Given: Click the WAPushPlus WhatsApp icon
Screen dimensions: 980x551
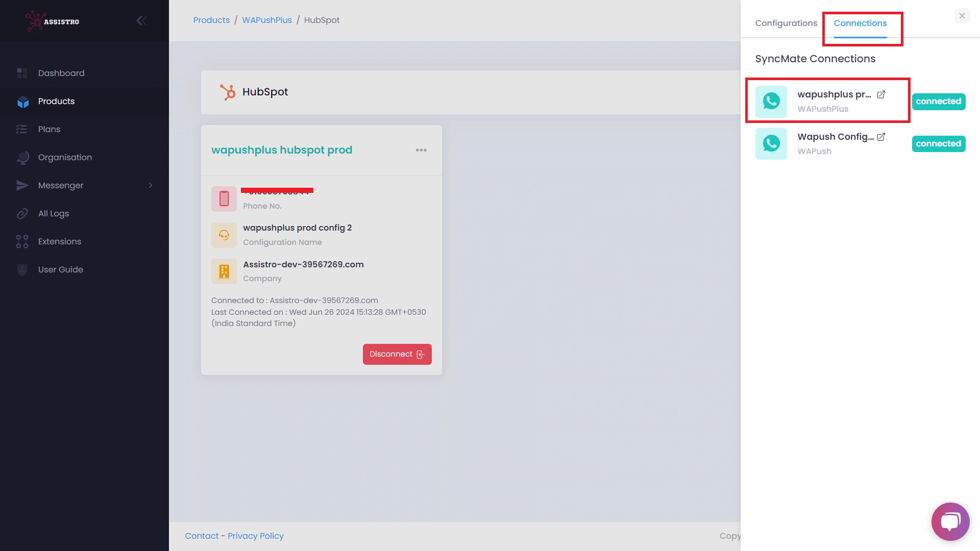Looking at the screenshot, I should click(x=771, y=102).
